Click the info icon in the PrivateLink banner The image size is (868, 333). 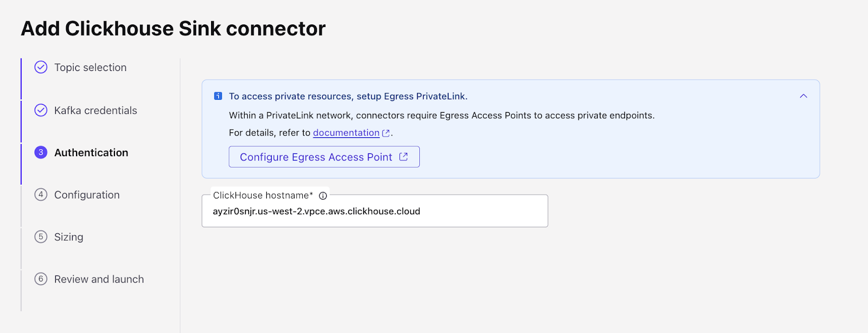click(x=217, y=95)
